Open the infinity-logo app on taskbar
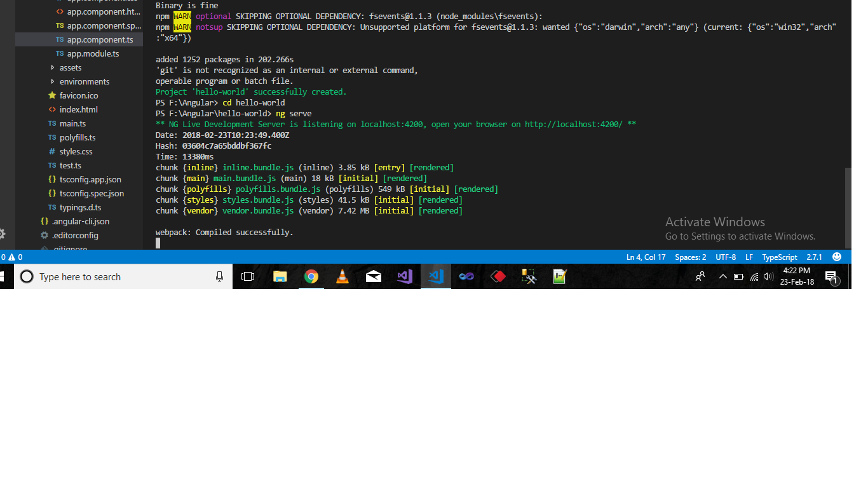The image size is (868, 488). click(x=467, y=276)
